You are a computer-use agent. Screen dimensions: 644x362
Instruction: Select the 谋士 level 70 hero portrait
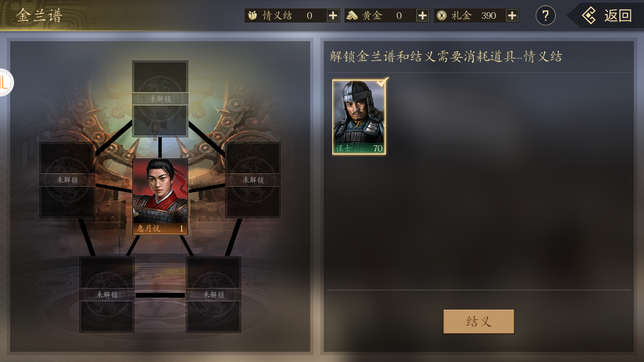(359, 117)
